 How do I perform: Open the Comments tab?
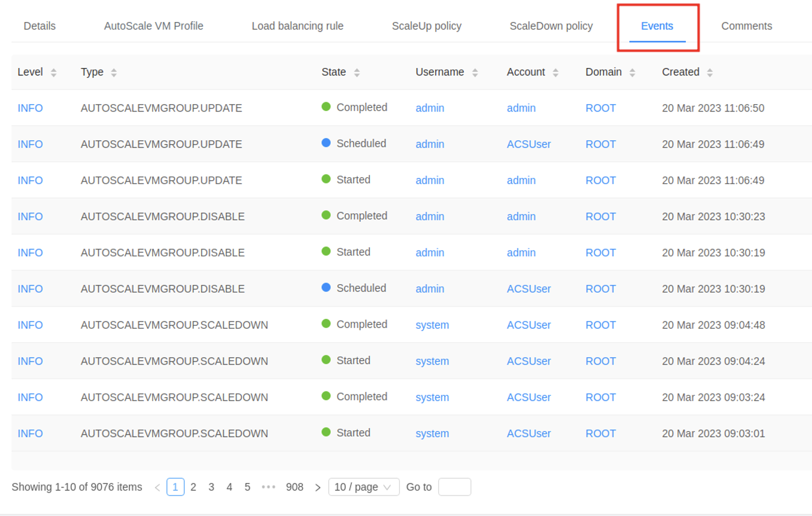(x=747, y=26)
